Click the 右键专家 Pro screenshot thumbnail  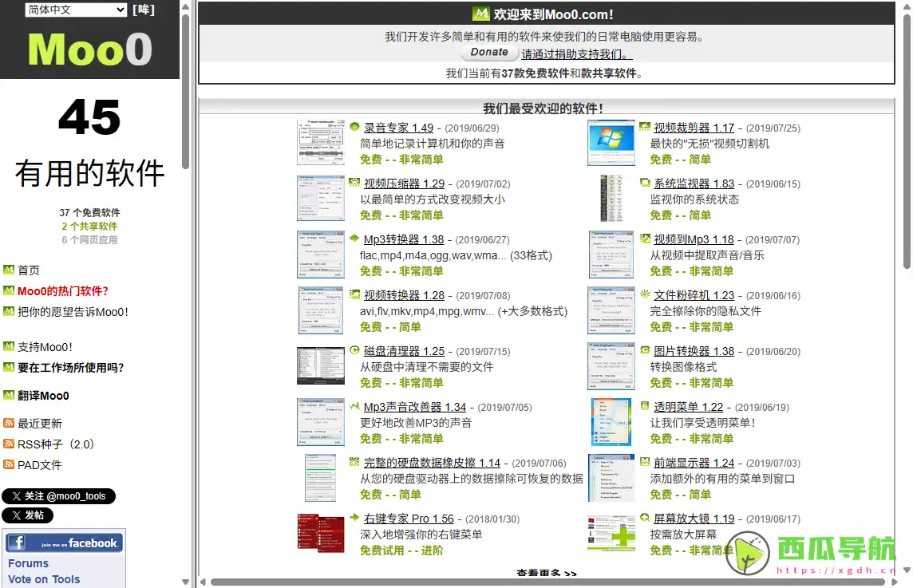click(x=321, y=533)
